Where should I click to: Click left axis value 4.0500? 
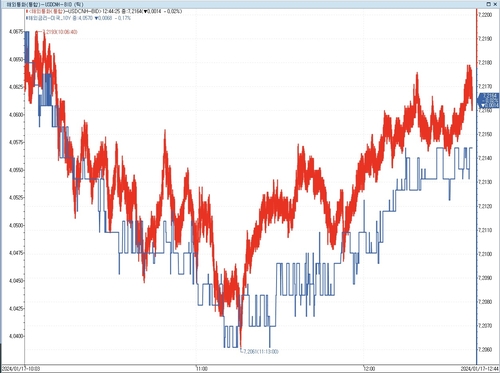pos(16,225)
